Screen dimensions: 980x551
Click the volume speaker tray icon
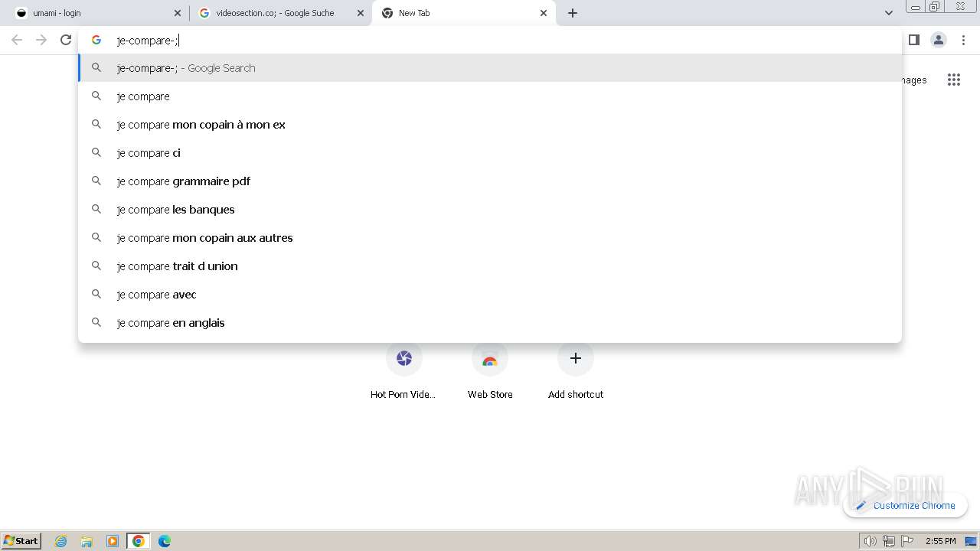click(x=870, y=541)
